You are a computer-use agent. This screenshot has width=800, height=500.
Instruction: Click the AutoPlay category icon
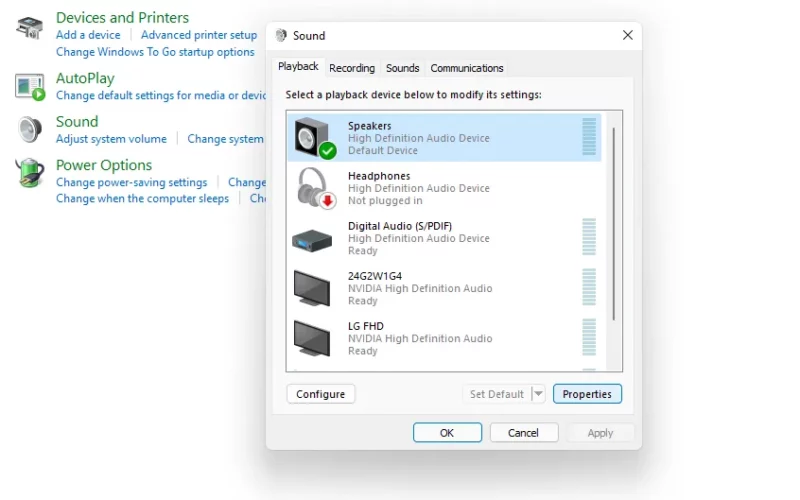point(30,87)
